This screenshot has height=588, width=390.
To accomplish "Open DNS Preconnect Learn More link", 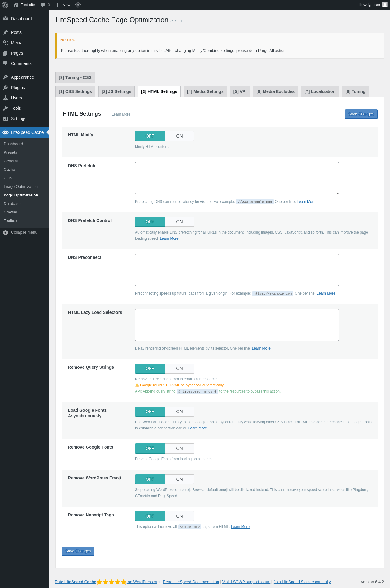I will pos(326,293).
